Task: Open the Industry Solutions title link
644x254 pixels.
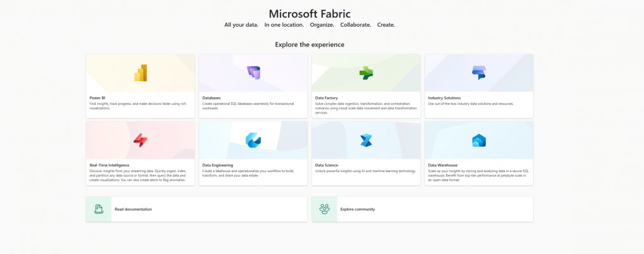Action: tap(444, 98)
